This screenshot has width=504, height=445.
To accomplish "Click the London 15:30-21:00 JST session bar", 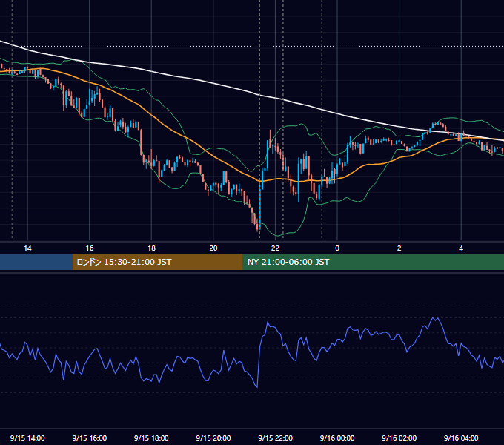I will [x=157, y=262].
